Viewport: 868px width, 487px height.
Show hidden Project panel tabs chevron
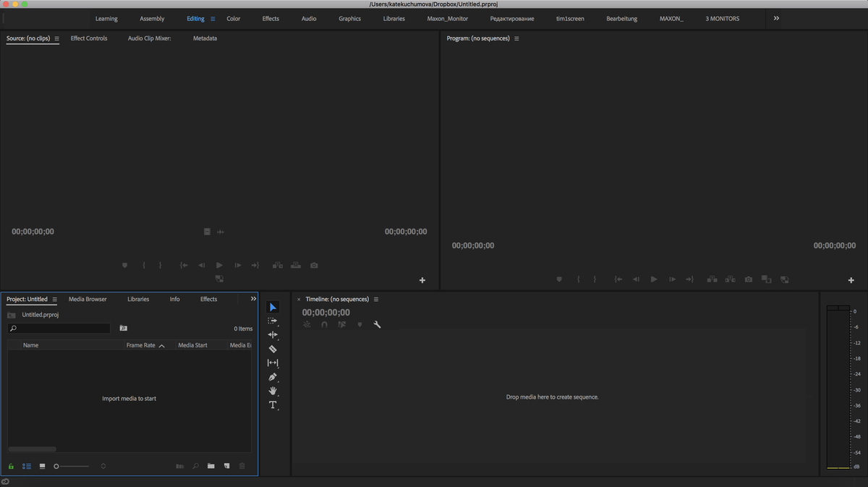click(253, 298)
